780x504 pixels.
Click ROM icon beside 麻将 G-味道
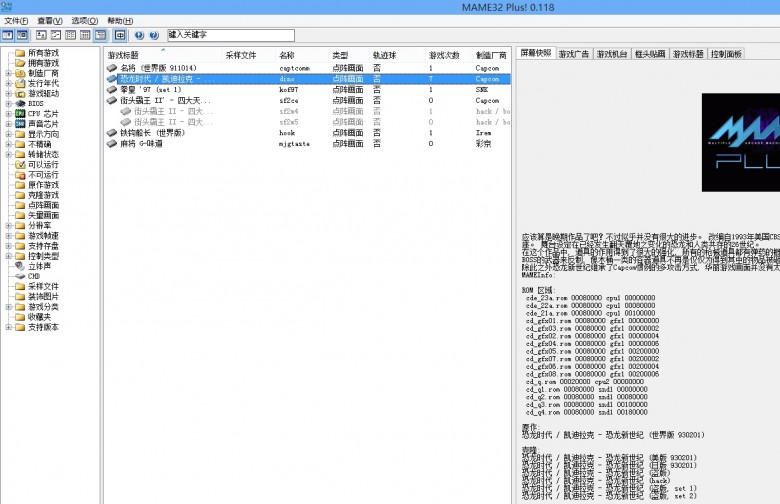coord(112,143)
